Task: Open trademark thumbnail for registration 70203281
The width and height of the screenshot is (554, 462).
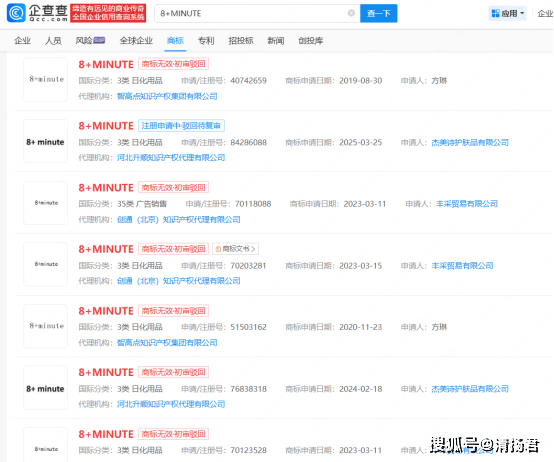Action: point(46,264)
